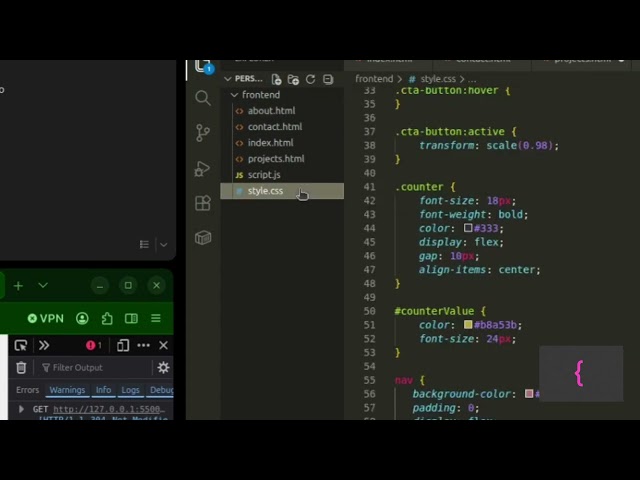Select style.css in the file tree

click(282, 191)
